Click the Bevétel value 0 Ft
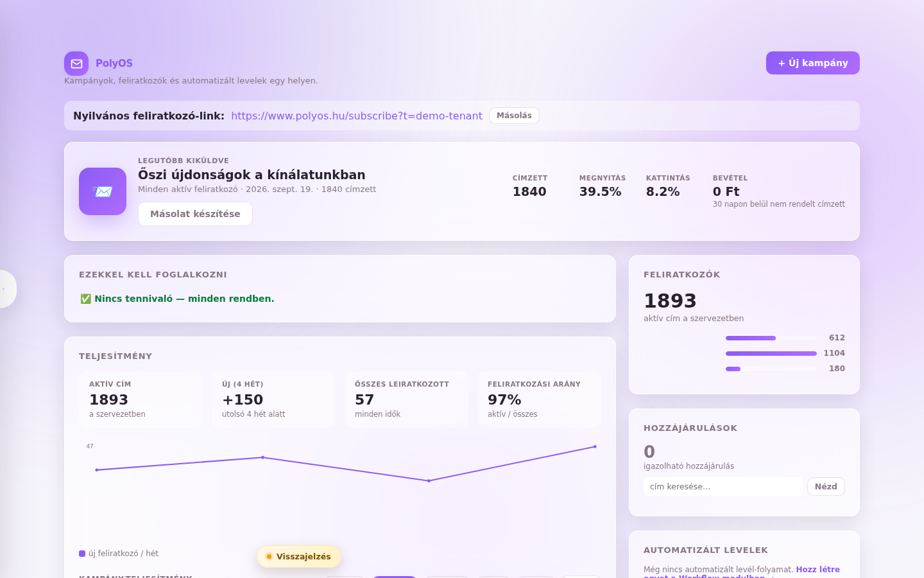The image size is (924, 578). [x=726, y=191]
